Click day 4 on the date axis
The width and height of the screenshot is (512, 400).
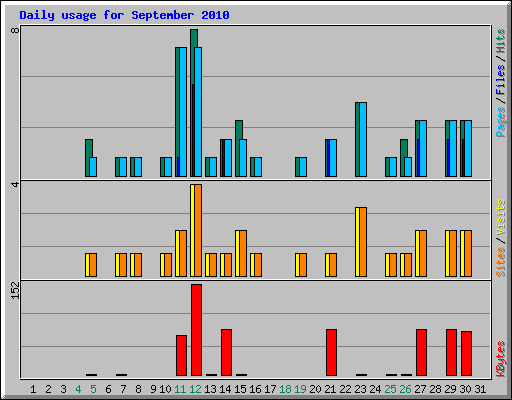click(x=78, y=389)
